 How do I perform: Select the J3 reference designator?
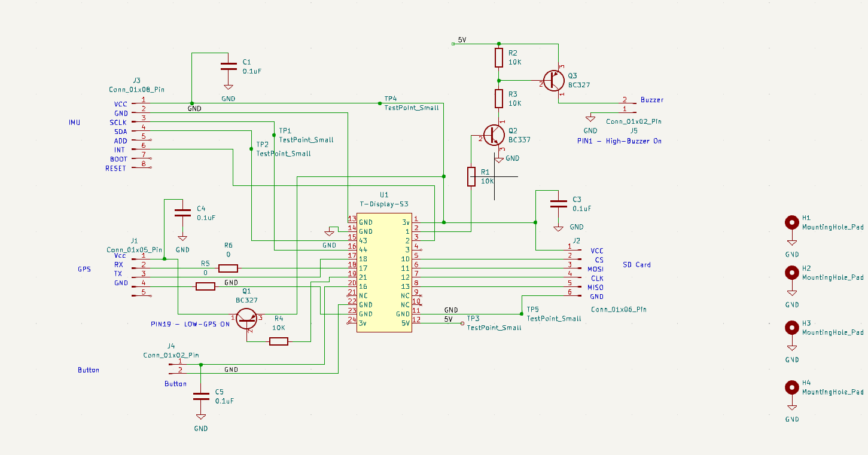[136, 80]
